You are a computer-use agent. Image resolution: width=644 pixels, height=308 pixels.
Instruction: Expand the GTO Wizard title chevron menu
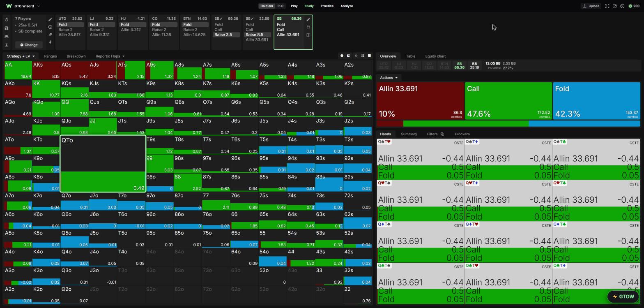pos(39,6)
